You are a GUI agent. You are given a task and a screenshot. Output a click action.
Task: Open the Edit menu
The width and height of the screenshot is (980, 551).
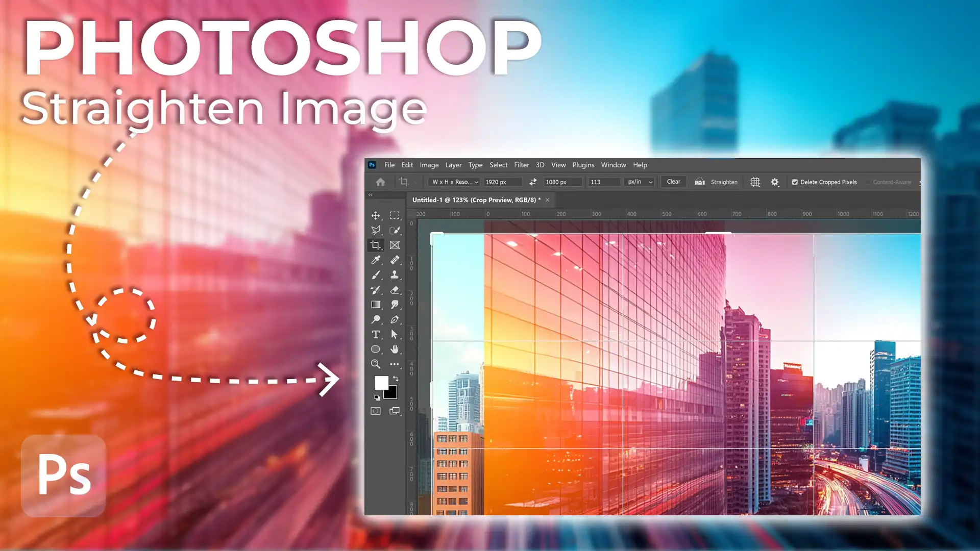[407, 165]
